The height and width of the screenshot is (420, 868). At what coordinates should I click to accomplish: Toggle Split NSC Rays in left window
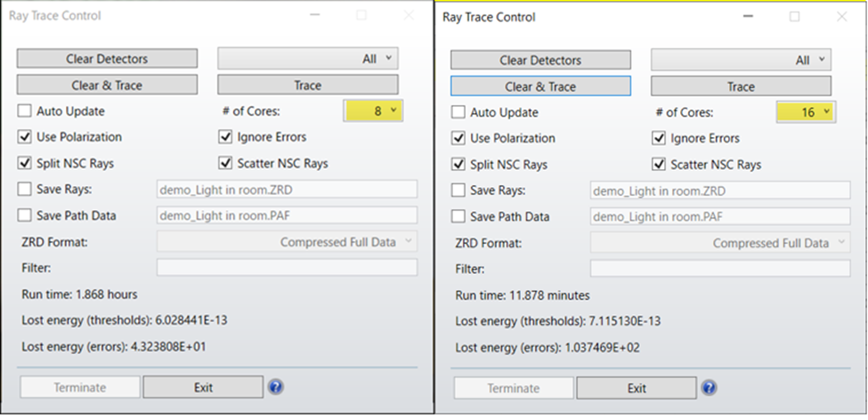click(x=25, y=163)
